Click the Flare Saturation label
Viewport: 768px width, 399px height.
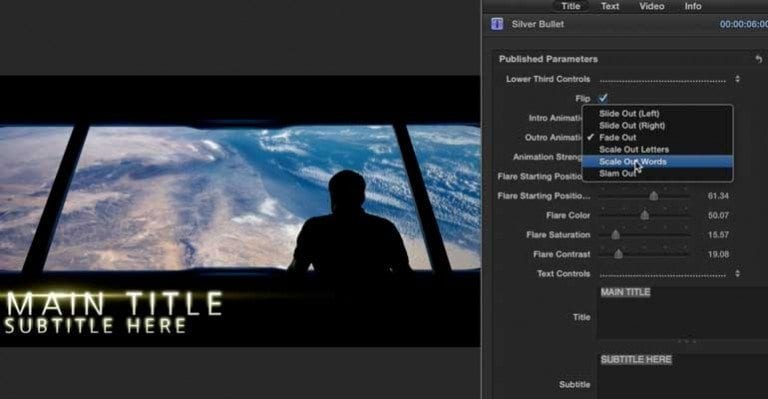point(558,235)
